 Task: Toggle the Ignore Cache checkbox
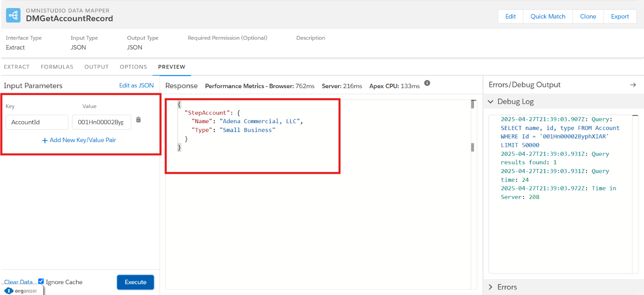(x=41, y=281)
